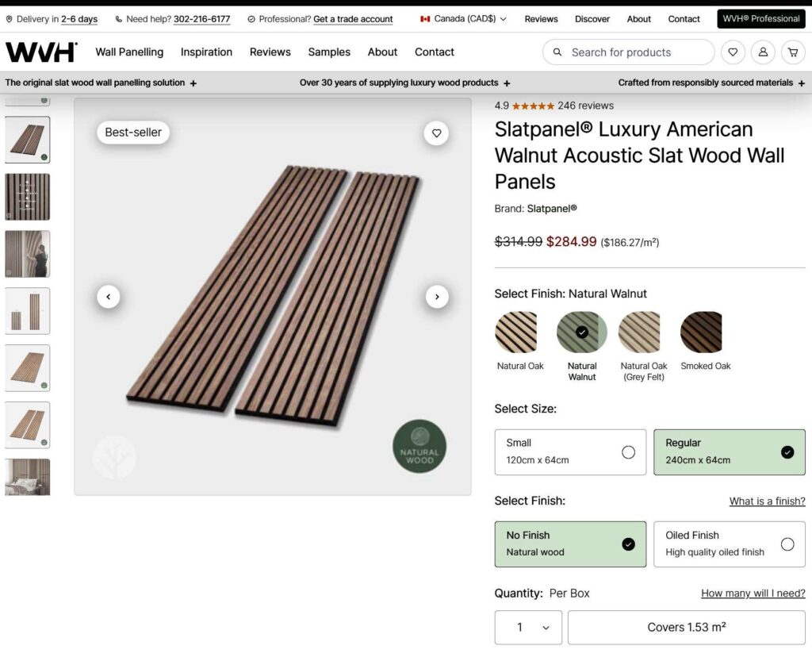Open the Wall Panelling menu

129,52
